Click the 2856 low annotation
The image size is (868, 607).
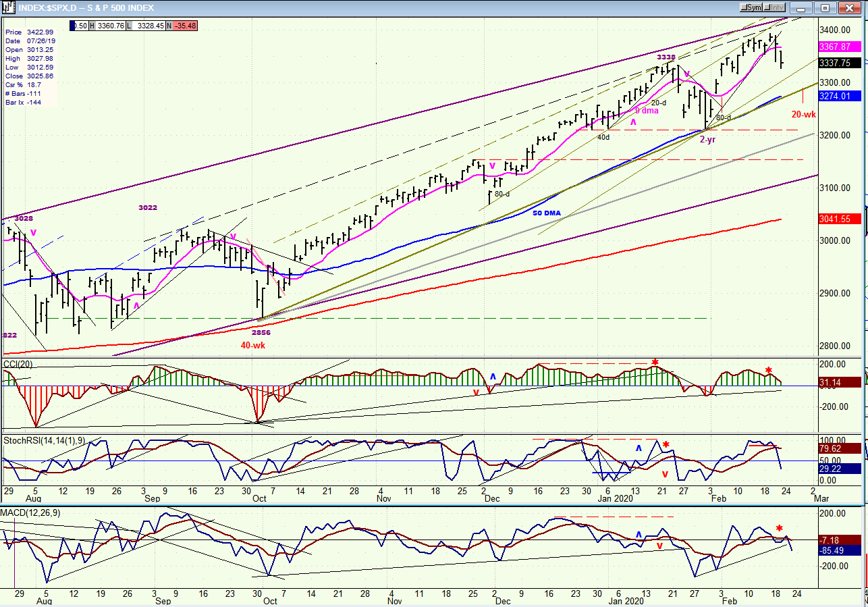(x=261, y=332)
